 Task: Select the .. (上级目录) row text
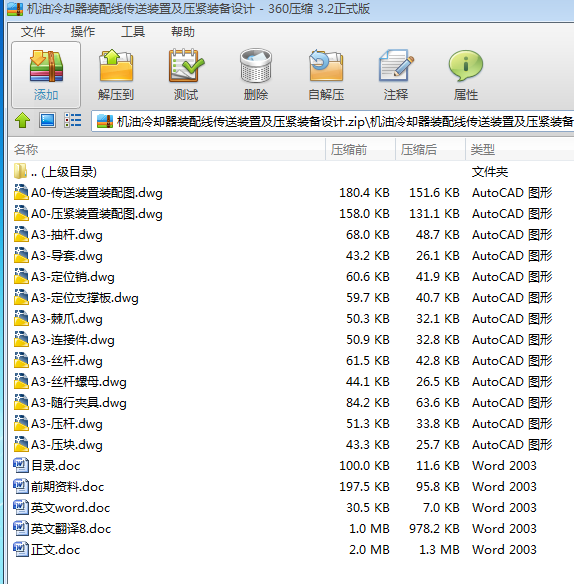[x=64, y=172]
